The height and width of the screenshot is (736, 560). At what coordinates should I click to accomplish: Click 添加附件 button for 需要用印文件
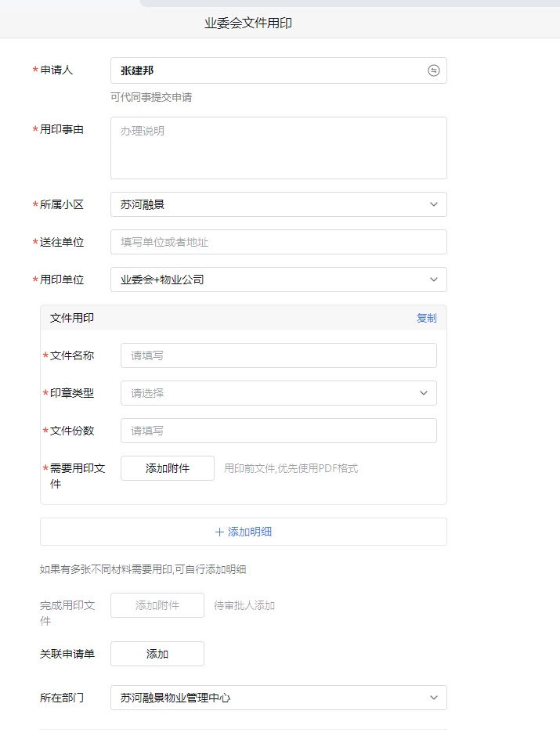tap(168, 468)
